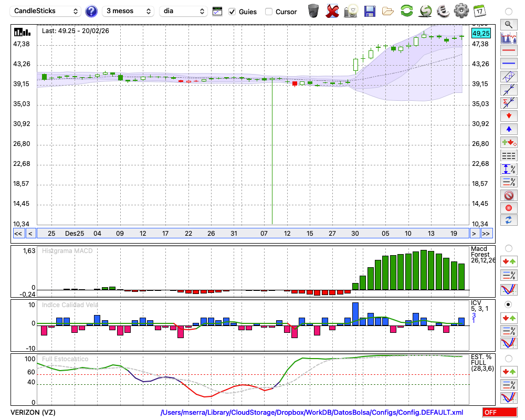Click the blue question mark help icon
525x420 pixels.
click(x=91, y=11)
